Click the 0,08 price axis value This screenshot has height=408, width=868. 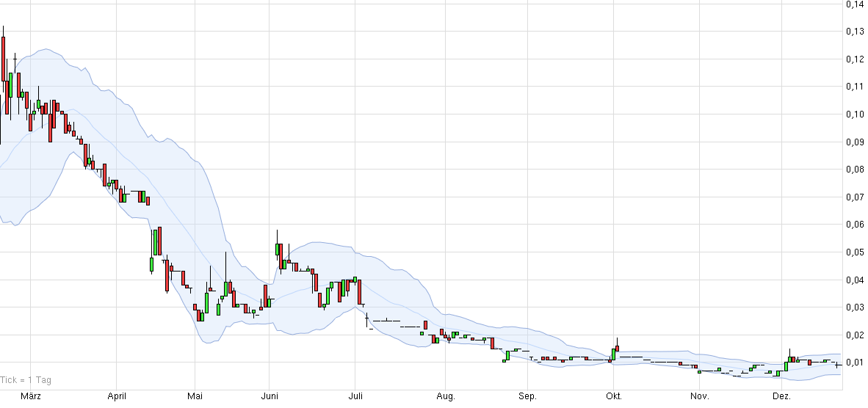click(856, 170)
